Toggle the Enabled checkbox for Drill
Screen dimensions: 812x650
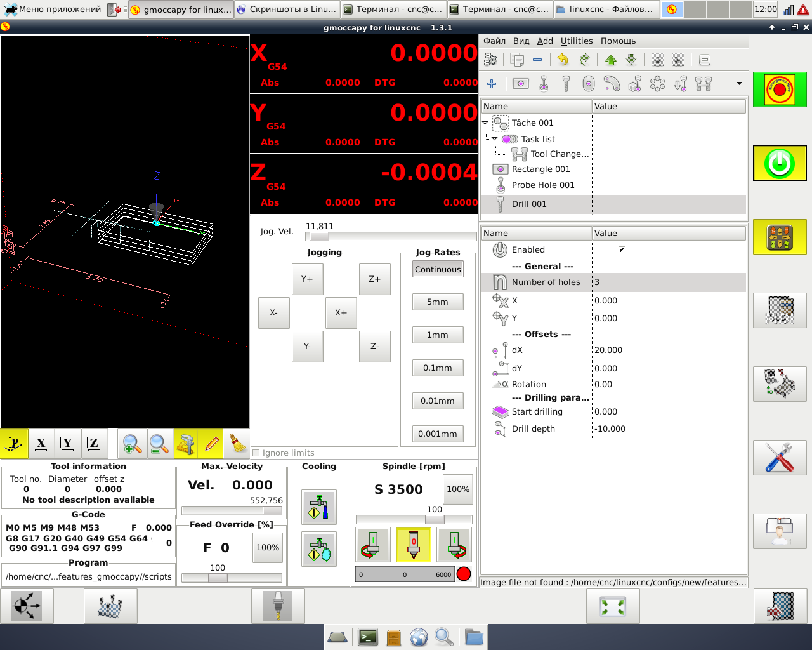622,249
